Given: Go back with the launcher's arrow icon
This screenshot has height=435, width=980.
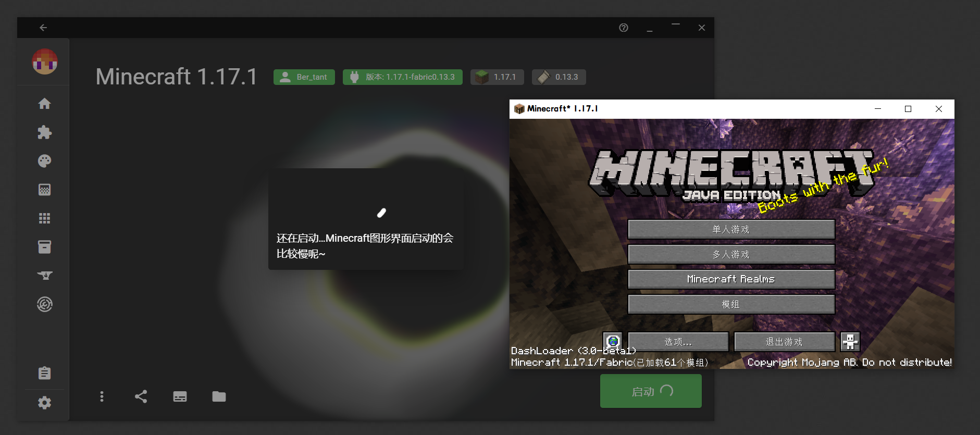Looking at the screenshot, I should pyautogui.click(x=43, y=28).
